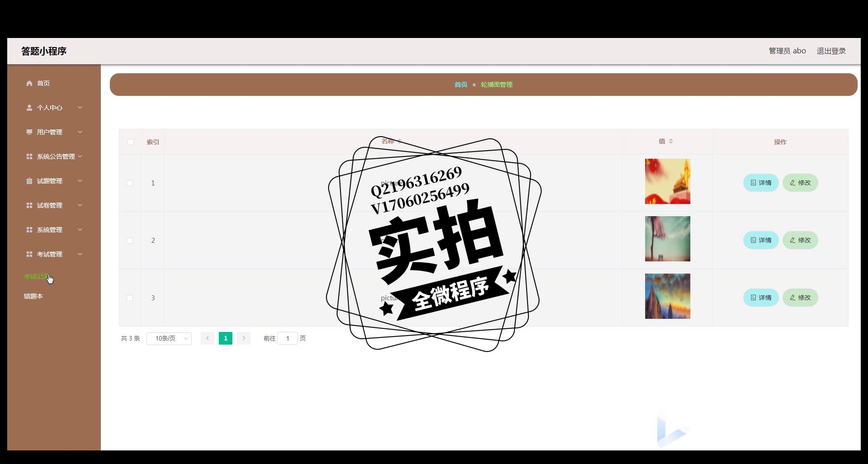Click the grid icon beside 系统公告管理
Image resolution: width=868 pixels, height=464 pixels.
click(x=29, y=156)
